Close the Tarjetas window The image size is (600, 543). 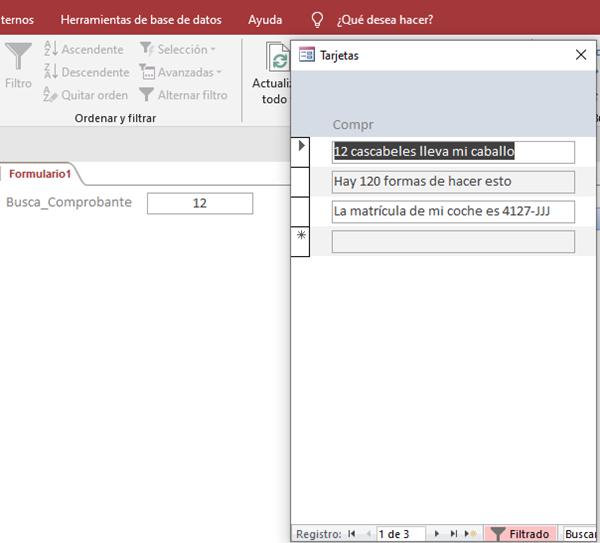click(581, 55)
